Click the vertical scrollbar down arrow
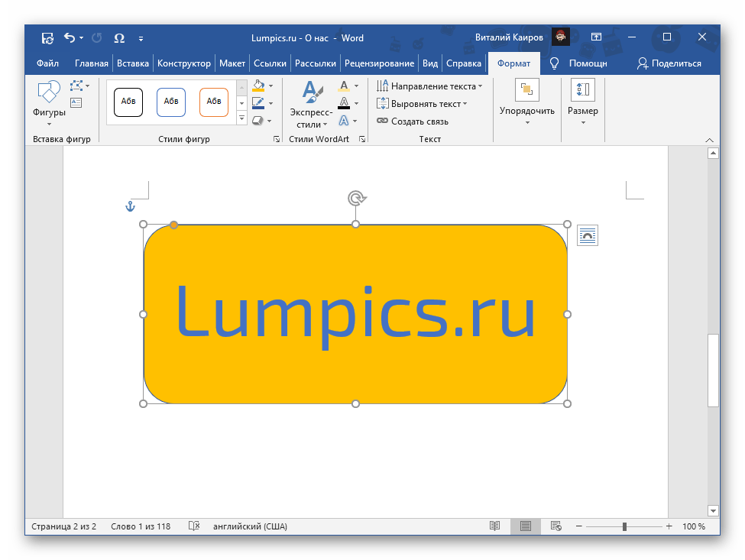 pos(713,511)
